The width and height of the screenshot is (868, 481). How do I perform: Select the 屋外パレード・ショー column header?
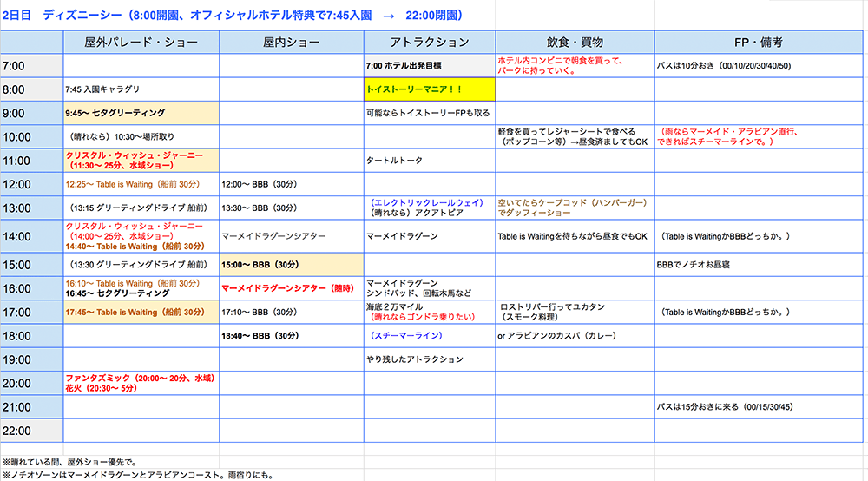point(141,42)
